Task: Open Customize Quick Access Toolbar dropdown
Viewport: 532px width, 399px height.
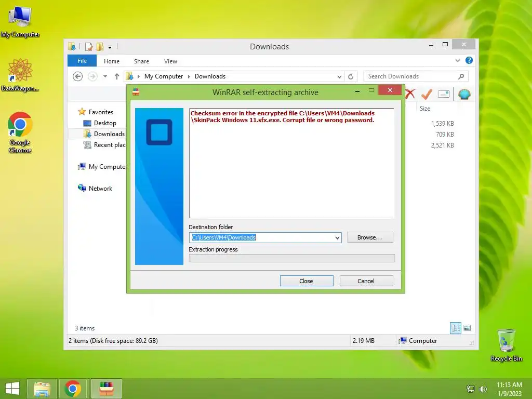Action: [x=110, y=47]
